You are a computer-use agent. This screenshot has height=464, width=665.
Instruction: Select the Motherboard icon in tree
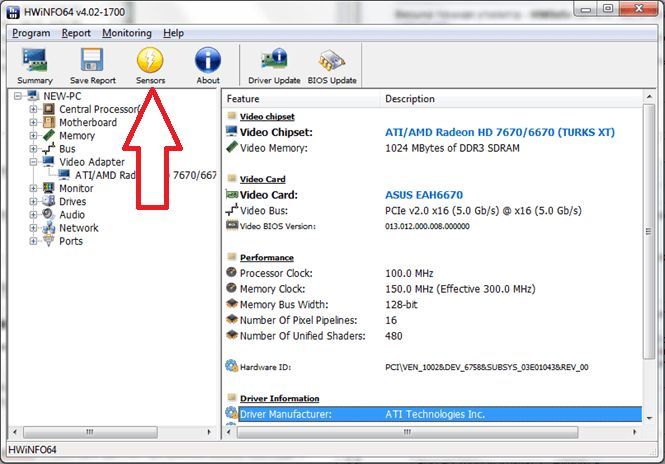[49, 122]
